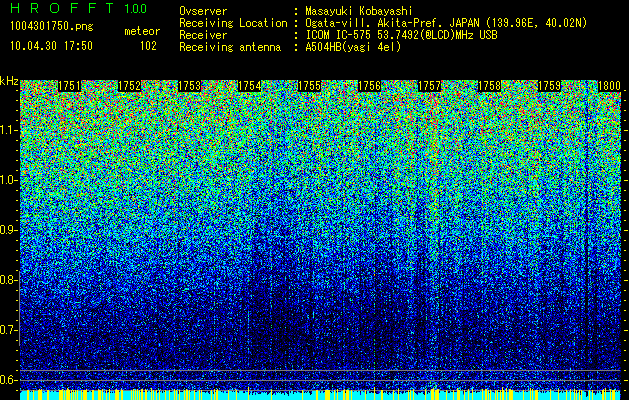Click the 1.1 frequency axis label
The height and width of the screenshot is (400, 629).
[x=9, y=130]
